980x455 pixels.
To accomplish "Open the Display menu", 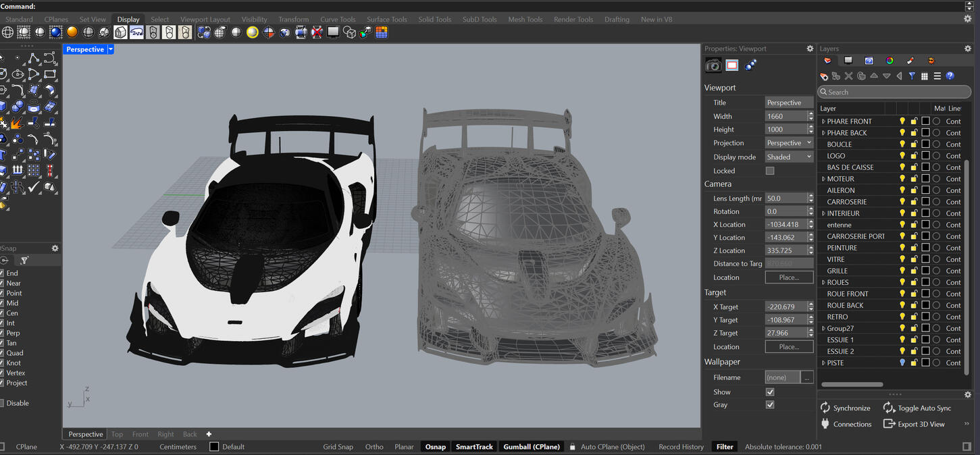I will (128, 19).
